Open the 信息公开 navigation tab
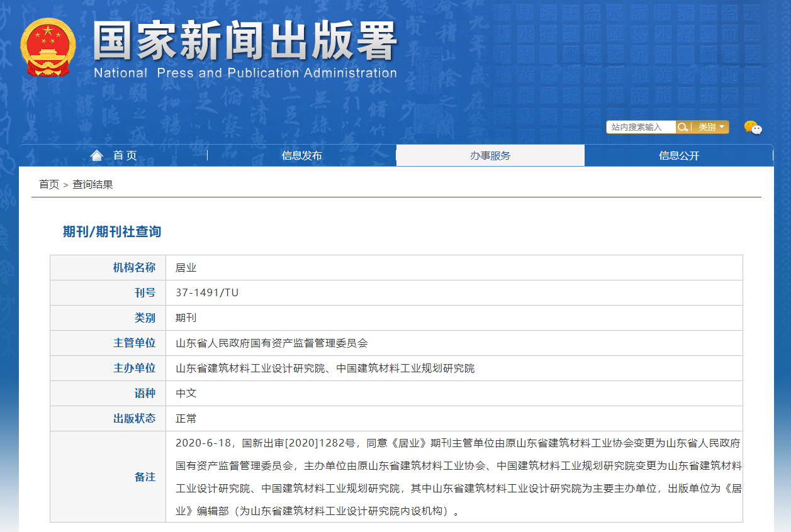791x532 pixels. coord(679,156)
